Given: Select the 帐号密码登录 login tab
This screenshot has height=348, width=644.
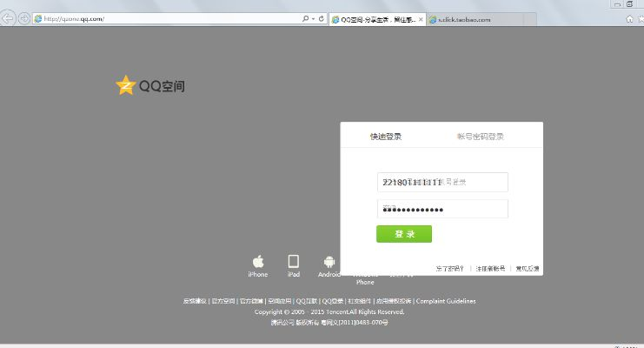Looking at the screenshot, I should 480,137.
